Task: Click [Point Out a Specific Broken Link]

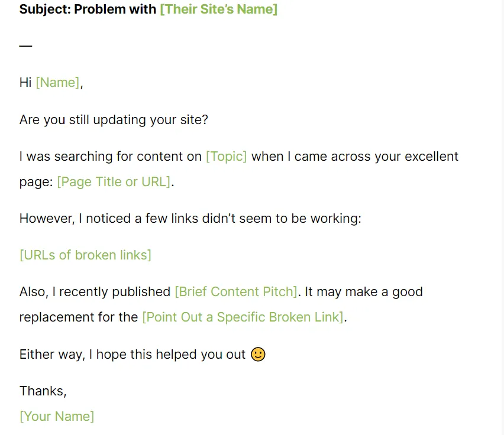Action: pyautogui.click(x=243, y=317)
